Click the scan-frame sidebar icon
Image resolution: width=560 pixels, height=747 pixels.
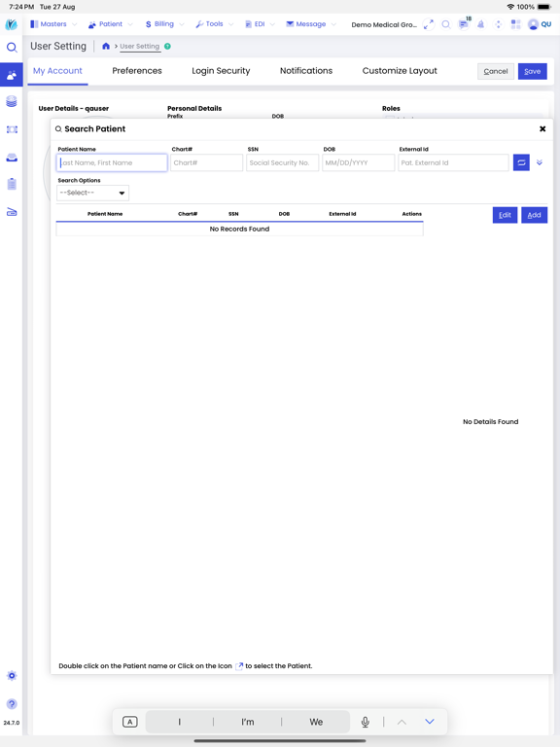[12, 129]
